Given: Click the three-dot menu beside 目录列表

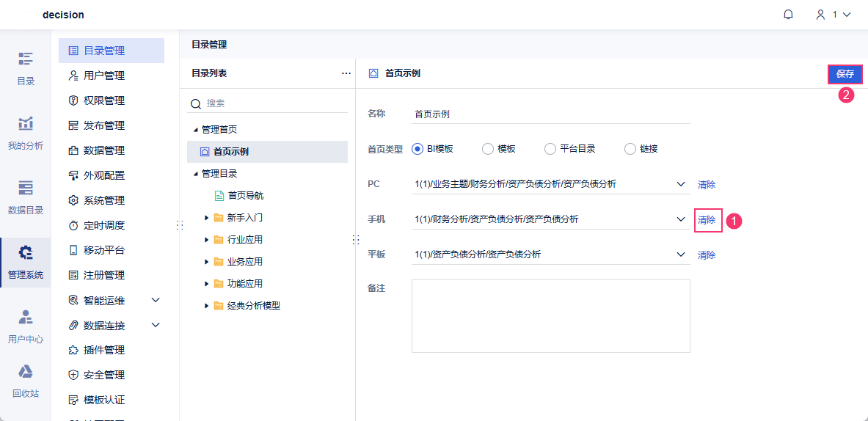Looking at the screenshot, I should tap(346, 73).
